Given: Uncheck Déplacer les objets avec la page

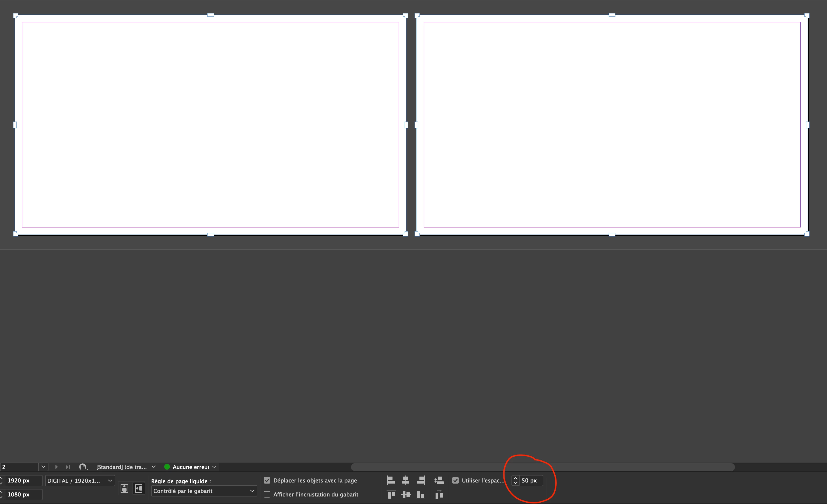Looking at the screenshot, I should [267, 480].
